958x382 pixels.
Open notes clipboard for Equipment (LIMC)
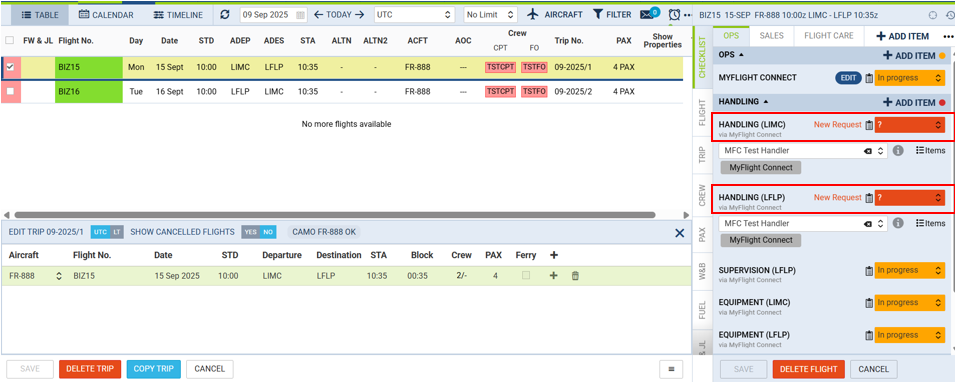click(x=869, y=303)
